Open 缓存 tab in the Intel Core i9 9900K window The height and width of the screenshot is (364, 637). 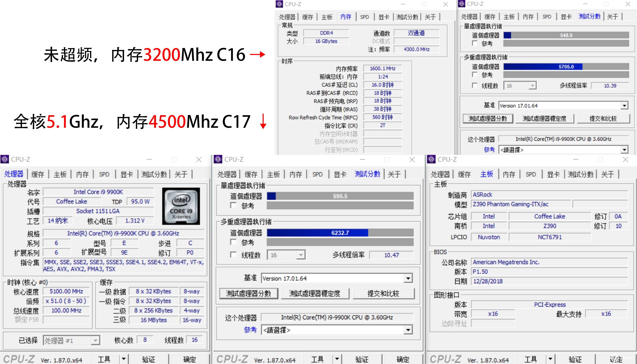pos(37,174)
